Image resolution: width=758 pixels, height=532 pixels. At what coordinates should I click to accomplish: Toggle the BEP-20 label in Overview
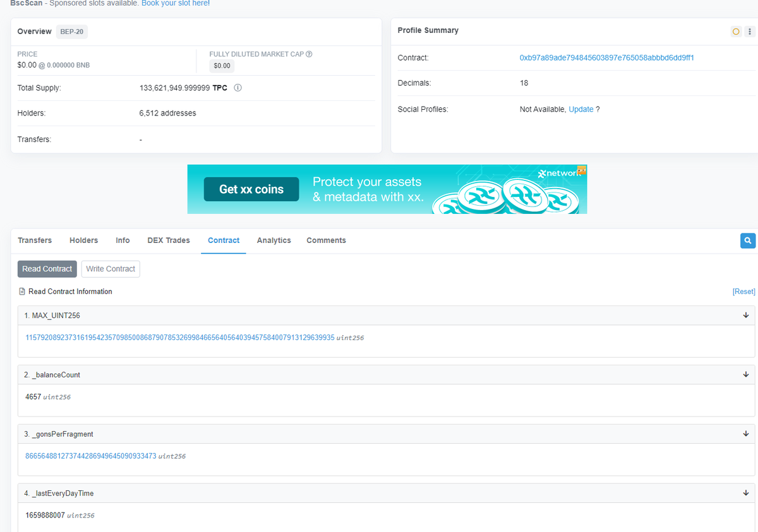tap(71, 31)
